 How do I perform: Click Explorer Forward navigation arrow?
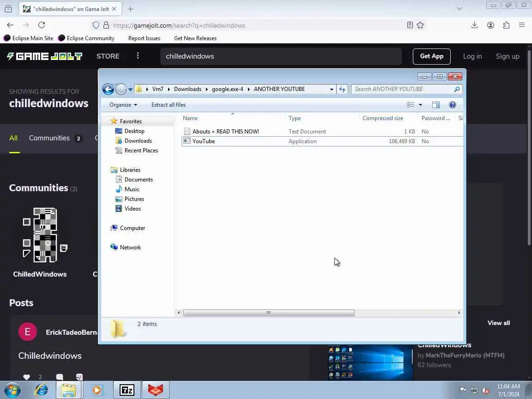(x=121, y=89)
